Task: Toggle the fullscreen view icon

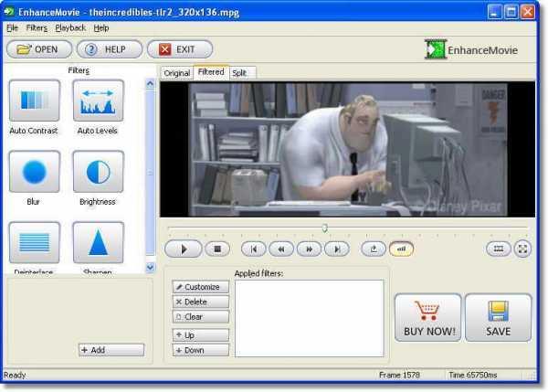Action: (522, 249)
